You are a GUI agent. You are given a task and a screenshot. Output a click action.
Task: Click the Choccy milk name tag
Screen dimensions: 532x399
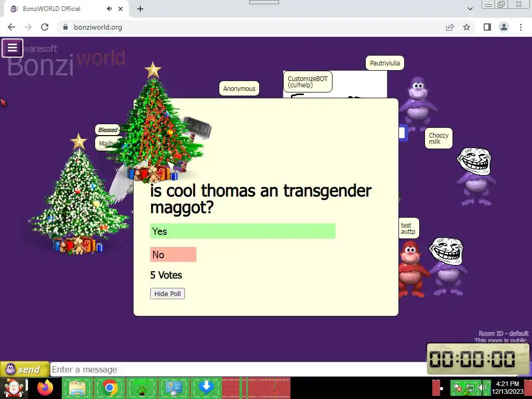[438, 138]
